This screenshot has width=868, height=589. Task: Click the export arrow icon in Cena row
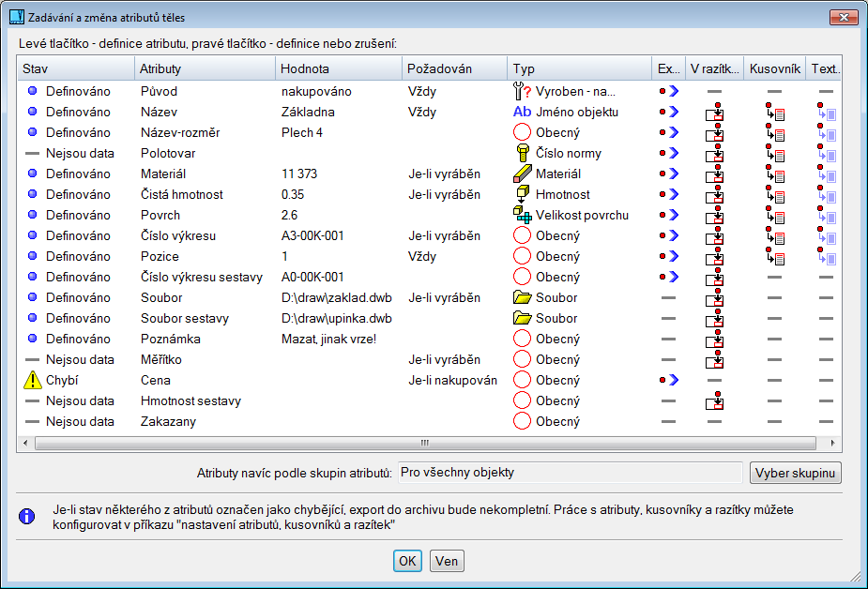click(669, 380)
